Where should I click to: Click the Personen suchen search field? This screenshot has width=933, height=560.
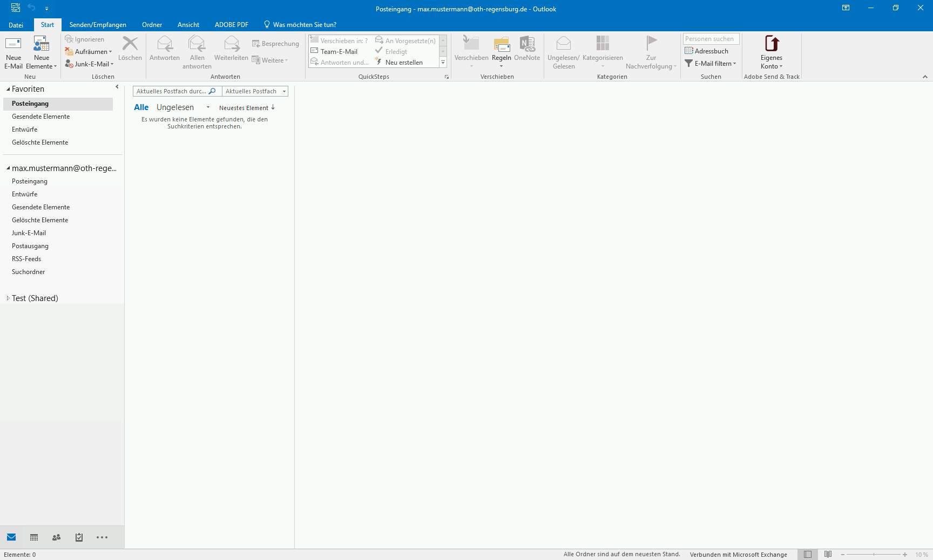click(x=711, y=39)
